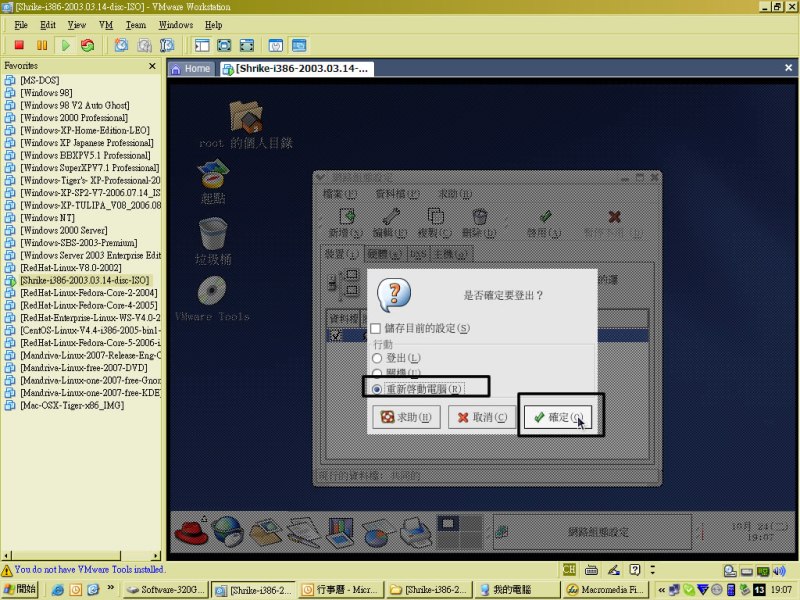Click the Network Configuration task in guest panel

(591, 532)
